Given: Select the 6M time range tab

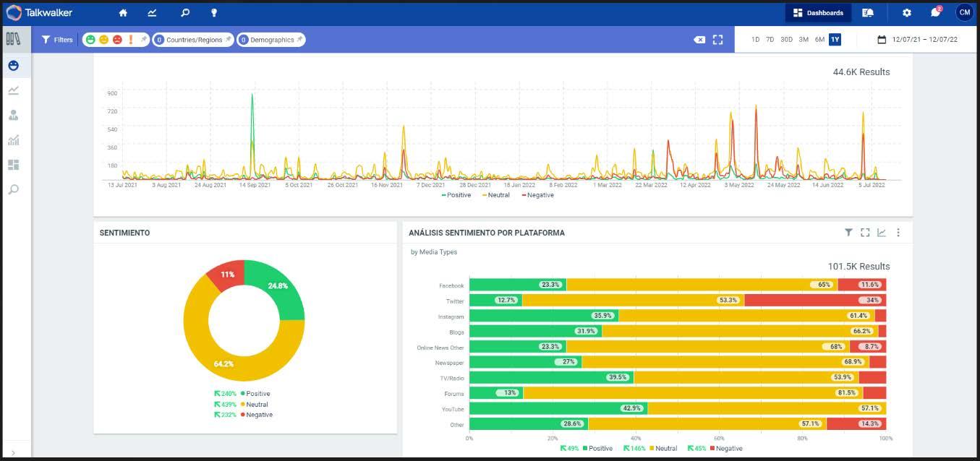Looking at the screenshot, I should click(819, 40).
